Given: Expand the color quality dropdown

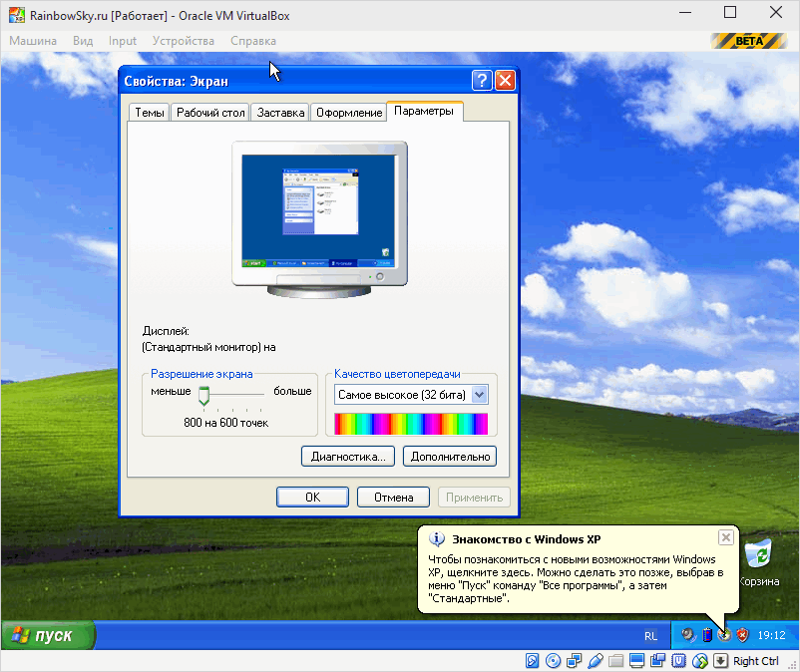Looking at the screenshot, I should [479, 395].
